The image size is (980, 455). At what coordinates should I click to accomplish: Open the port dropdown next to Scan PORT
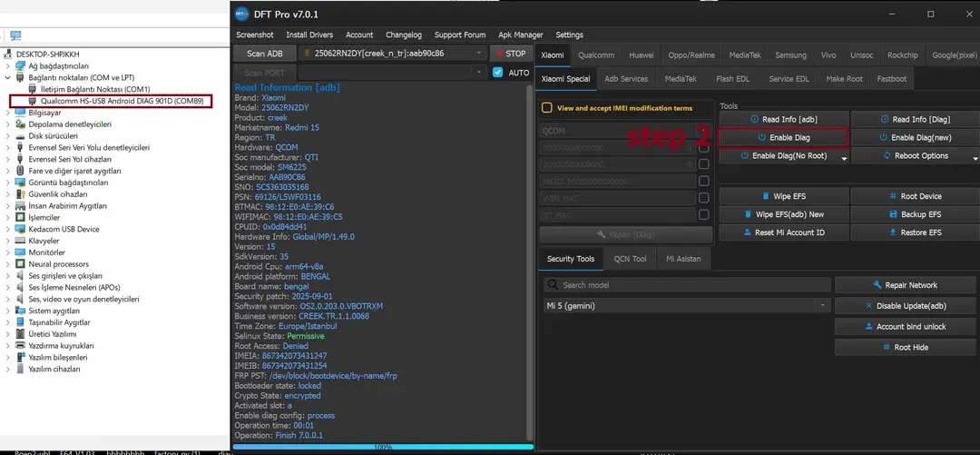pos(479,73)
